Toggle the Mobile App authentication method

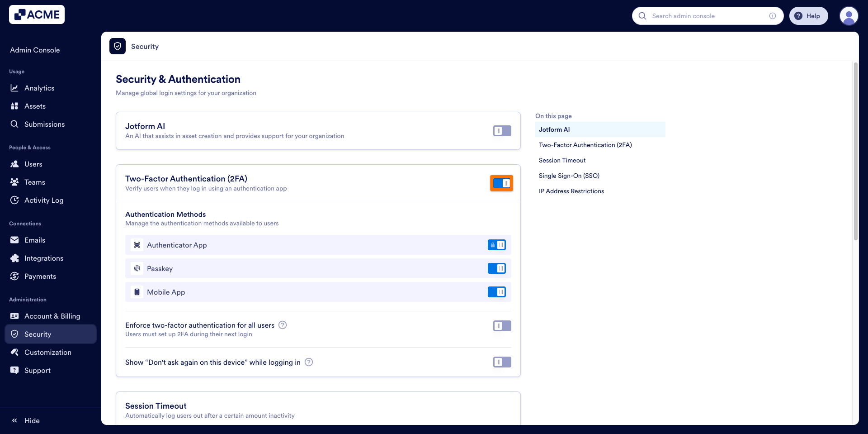497,292
